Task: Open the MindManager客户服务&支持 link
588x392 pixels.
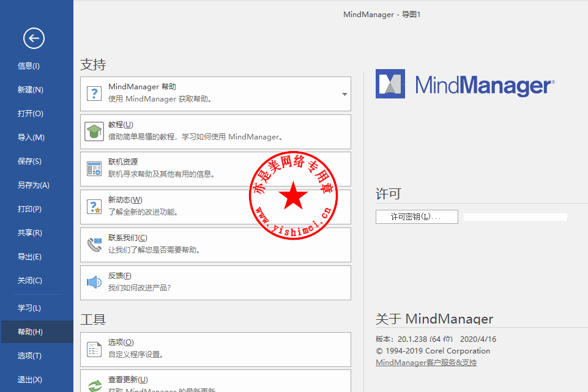Action: coord(426,363)
